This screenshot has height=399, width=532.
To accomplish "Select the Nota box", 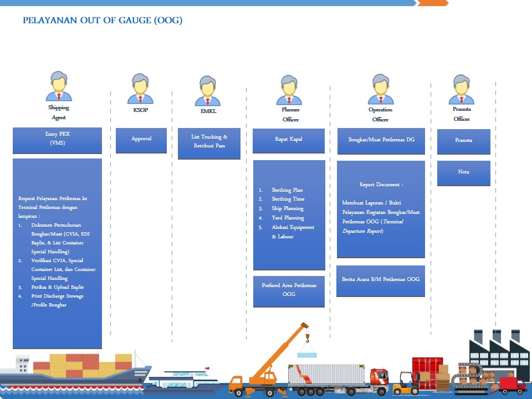I will tap(463, 173).
